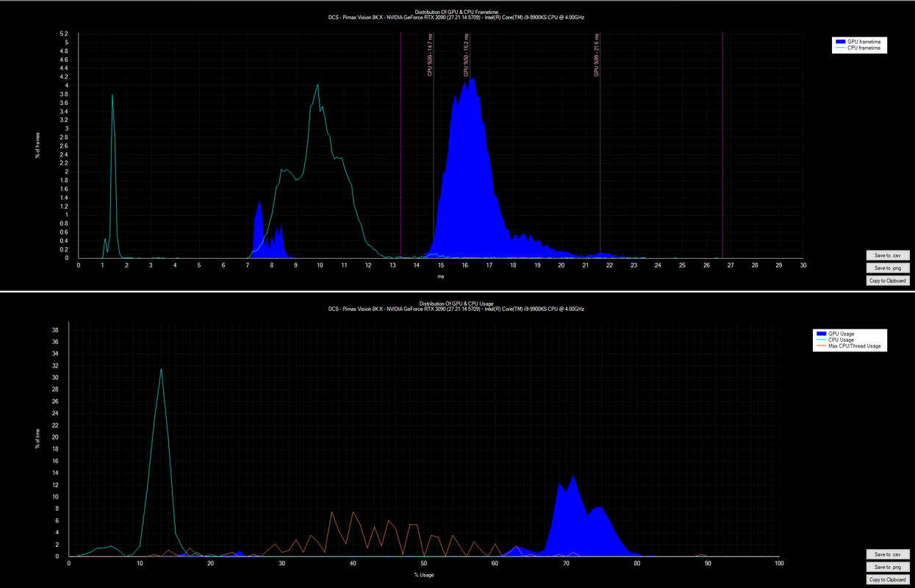Click the '% of time' y-axis label
The image size is (915, 588).
tap(38, 440)
